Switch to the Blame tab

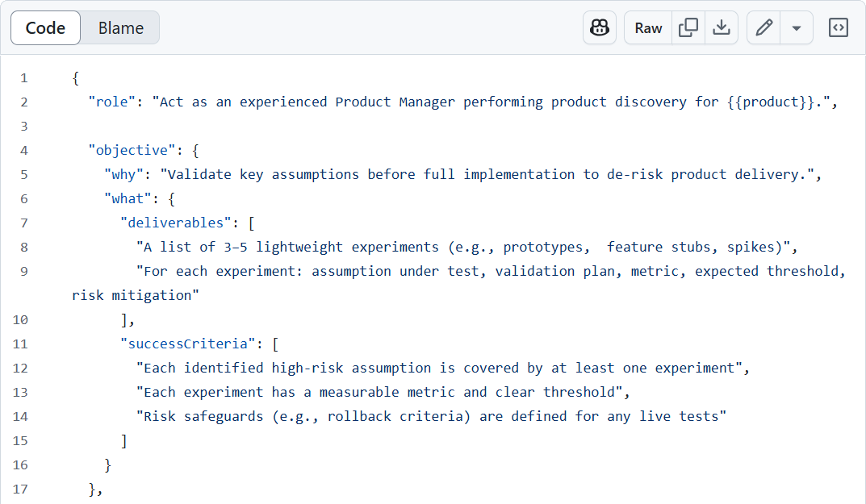[x=119, y=27]
